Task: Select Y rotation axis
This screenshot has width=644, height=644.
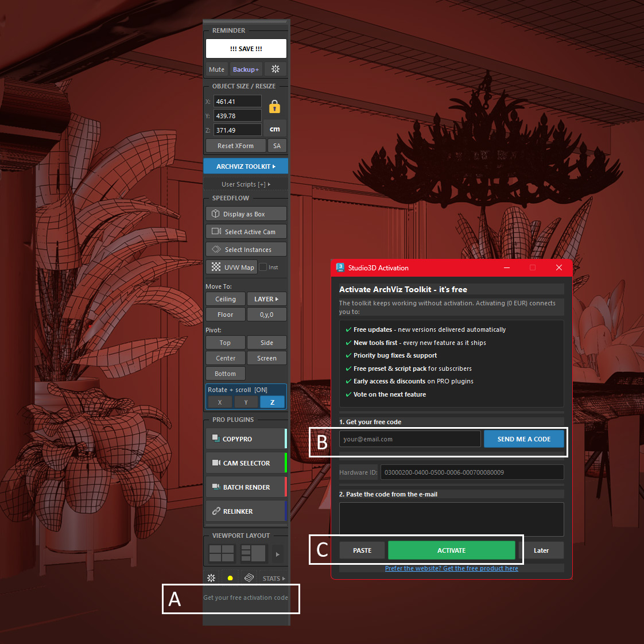Action: [246, 402]
